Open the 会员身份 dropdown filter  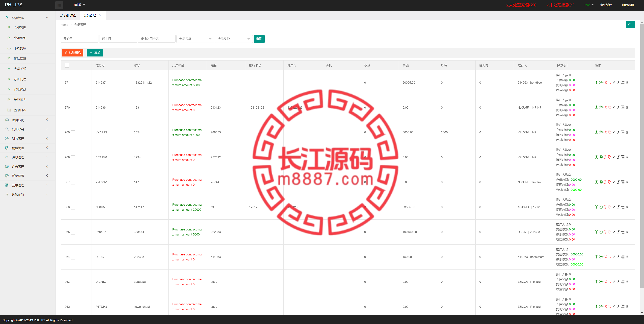pos(234,39)
